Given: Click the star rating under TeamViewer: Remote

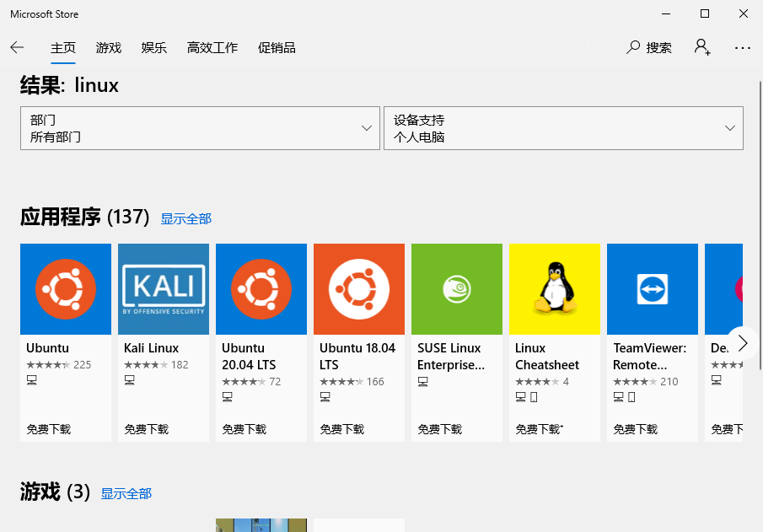Looking at the screenshot, I should click(635, 382).
